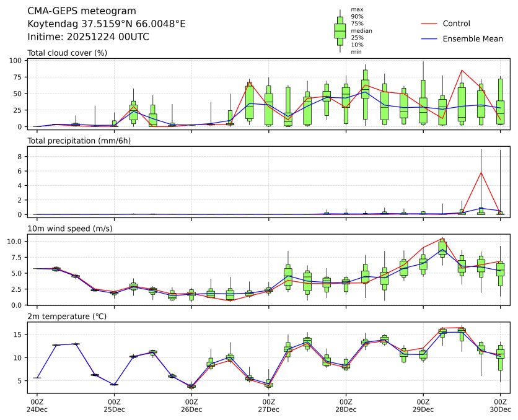Select the Control legend label
The height and width of the screenshot is (420, 518).
[456, 24]
